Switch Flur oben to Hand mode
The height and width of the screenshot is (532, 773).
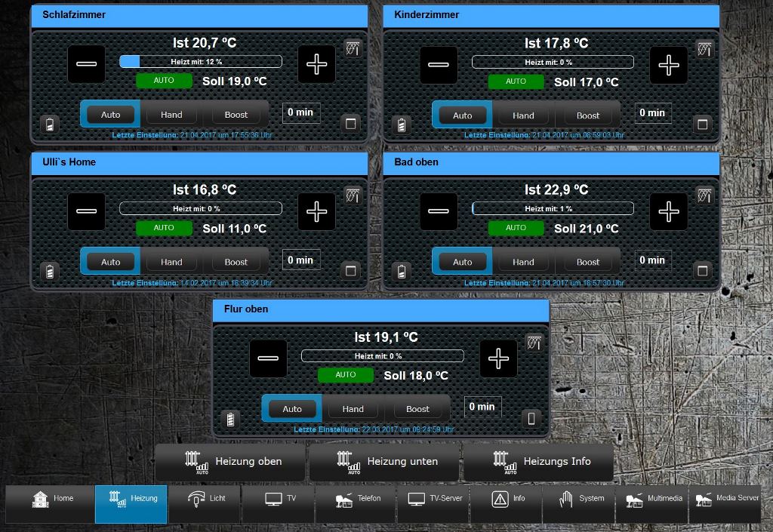pos(353,409)
